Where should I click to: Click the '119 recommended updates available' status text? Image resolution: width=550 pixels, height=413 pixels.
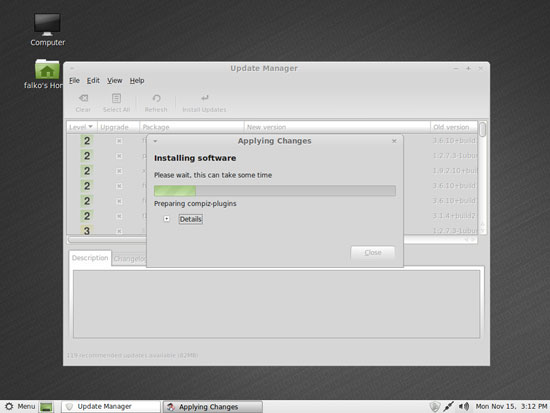coord(132,355)
